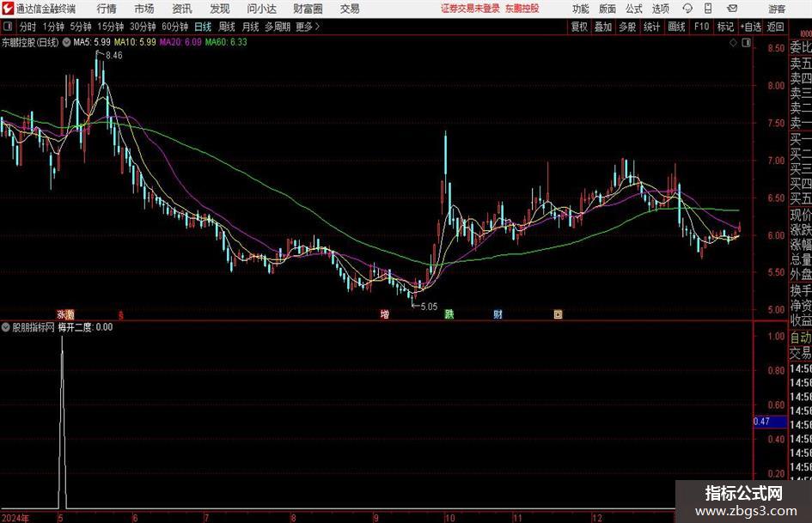Image resolution: width=812 pixels, height=523 pixels.
Task: Toggle the side panel icon near price axis
Action: 746,43
